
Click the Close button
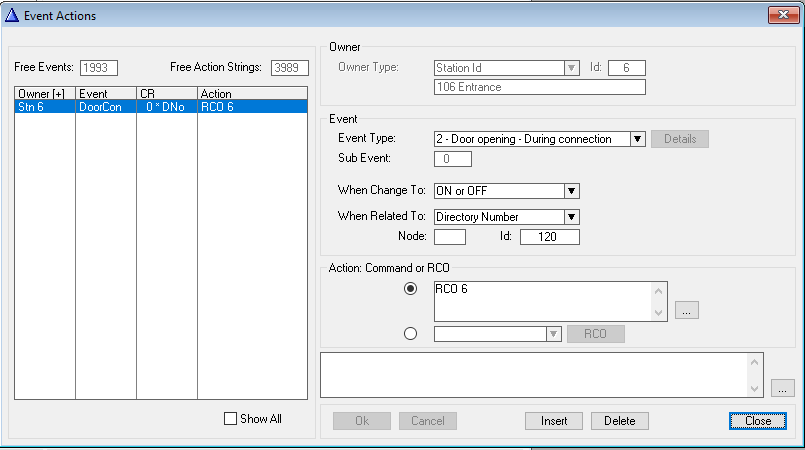pos(758,421)
